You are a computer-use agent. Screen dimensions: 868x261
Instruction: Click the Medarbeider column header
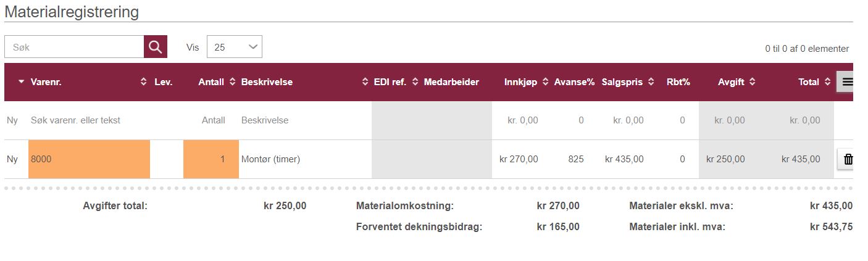pos(451,82)
